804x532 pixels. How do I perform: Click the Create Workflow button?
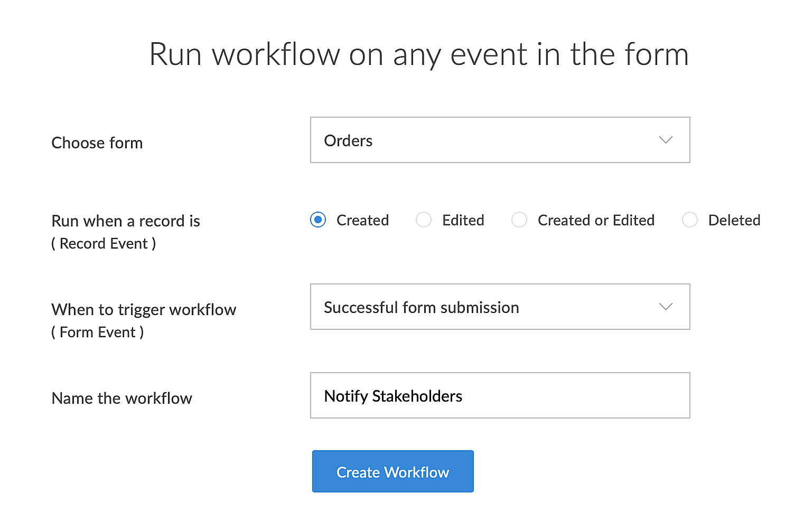coord(392,472)
